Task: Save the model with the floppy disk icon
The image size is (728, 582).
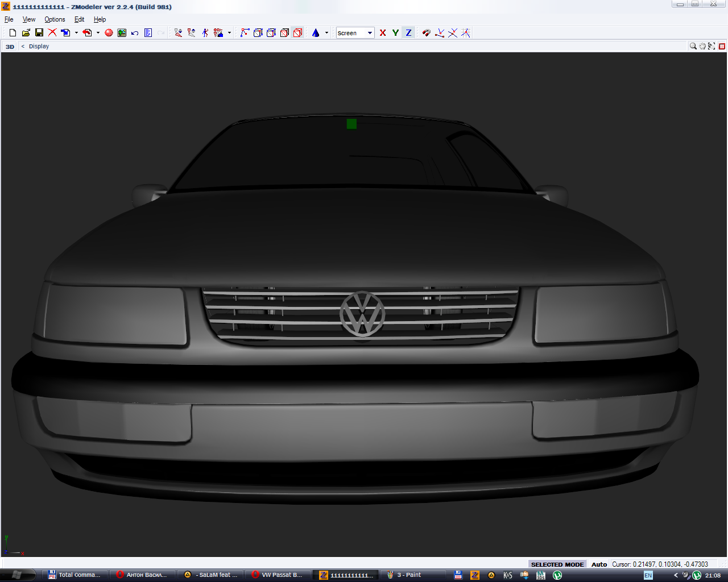Action: tap(39, 33)
